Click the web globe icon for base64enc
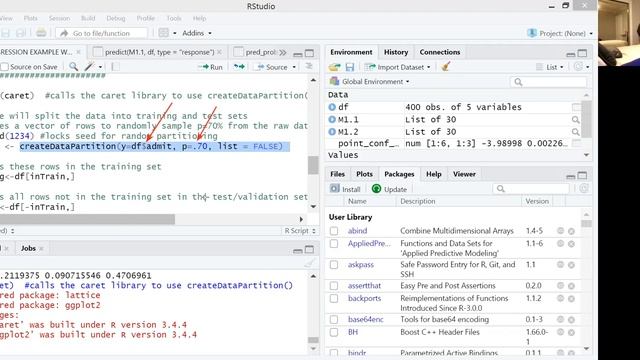 click(560, 320)
